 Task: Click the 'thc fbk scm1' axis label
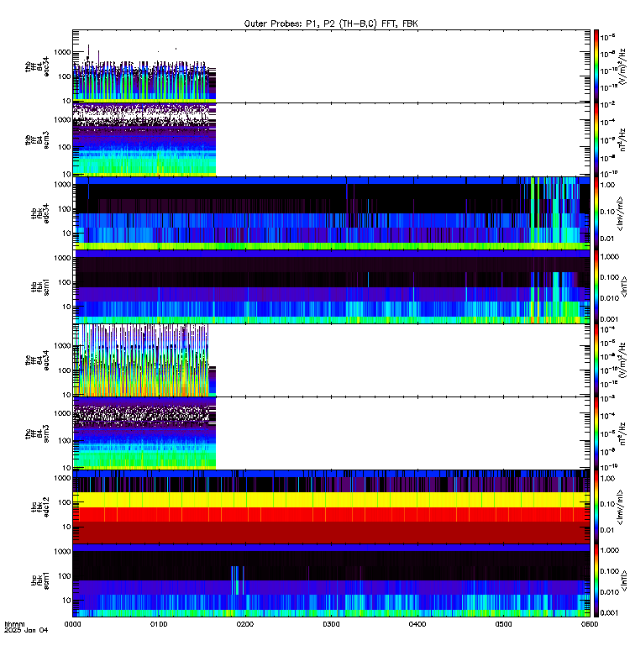[x=40, y=580]
